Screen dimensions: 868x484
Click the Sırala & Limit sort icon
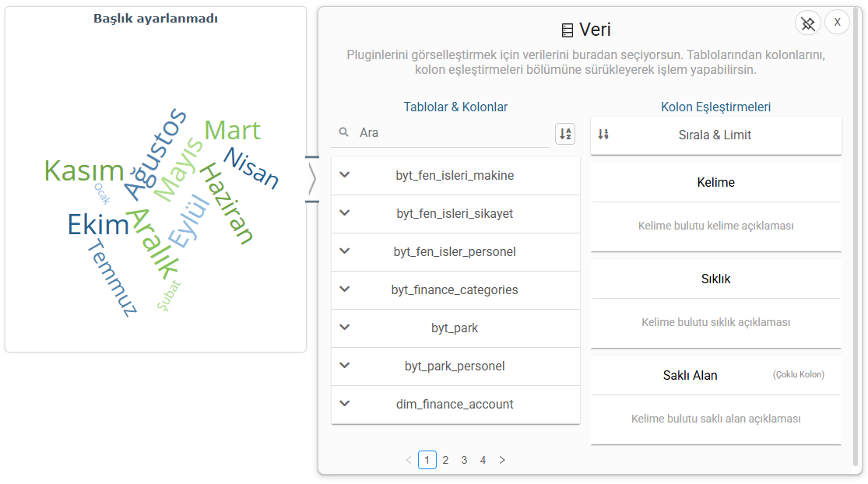pyautogui.click(x=603, y=135)
